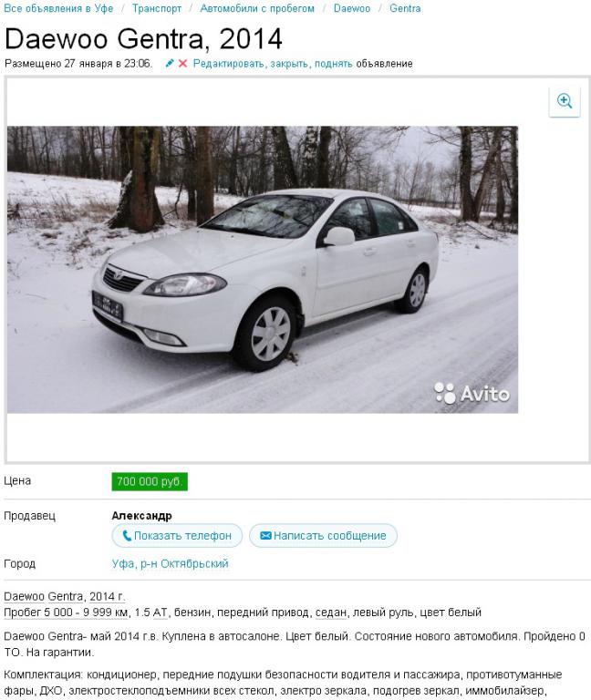Click the phone icon in Показать телефон
Image resolution: width=591 pixels, height=700 pixels.
point(127,535)
